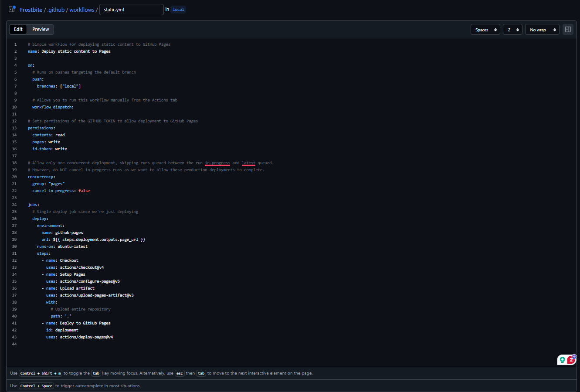The height and width of the screenshot is (392, 580).
Task: Click the 'concurrency:' line
Action: point(41,177)
